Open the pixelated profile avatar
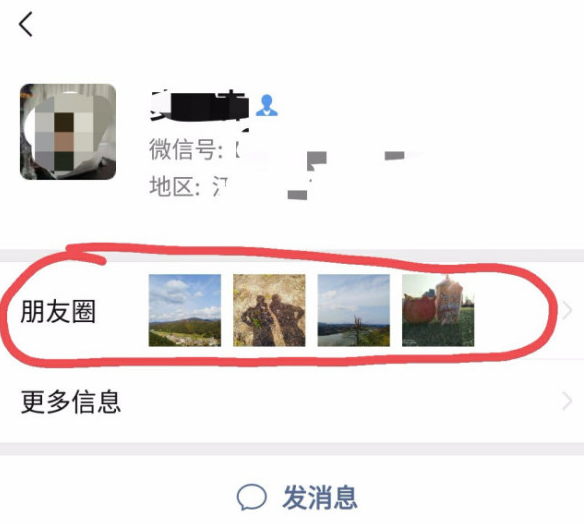The height and width of the screenshot is (524, 584). [68, 132]
